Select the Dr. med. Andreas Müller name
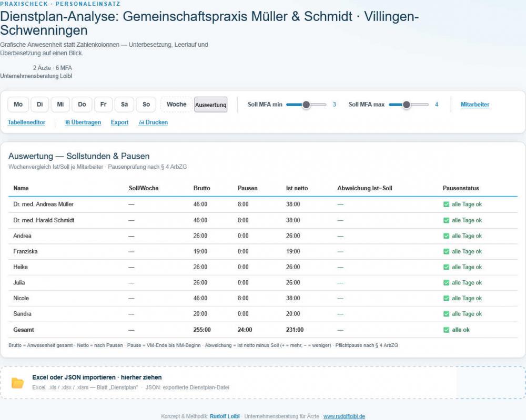Image resolution: width=526 pixels, height=420 pixels. tap(43, 204)
